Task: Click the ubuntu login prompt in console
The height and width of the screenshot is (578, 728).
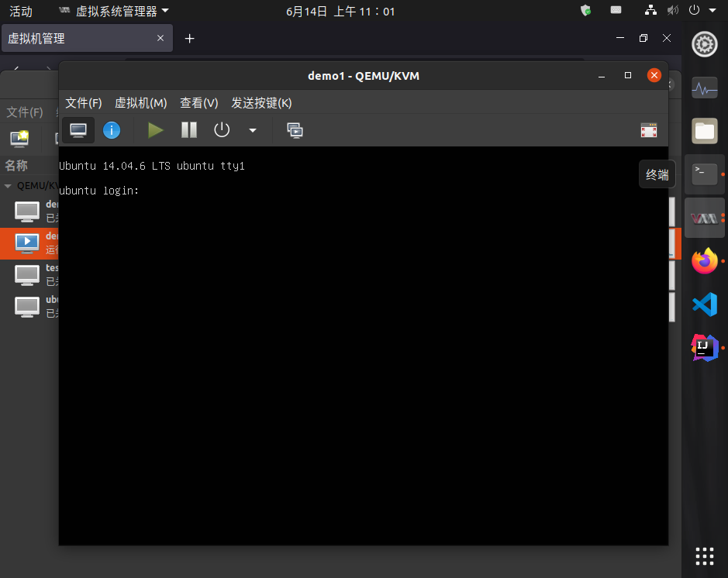Action: [99, 191]
